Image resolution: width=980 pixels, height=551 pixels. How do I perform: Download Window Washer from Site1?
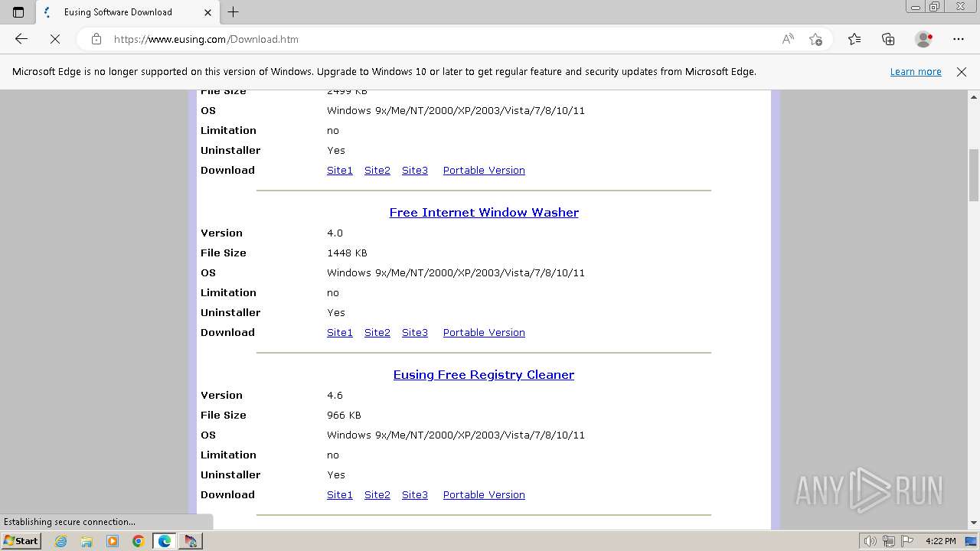tap(340, 333)
